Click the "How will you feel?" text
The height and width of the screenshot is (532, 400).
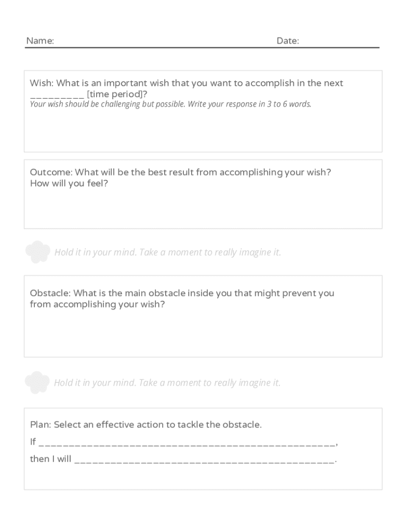(x=69, y=183)
